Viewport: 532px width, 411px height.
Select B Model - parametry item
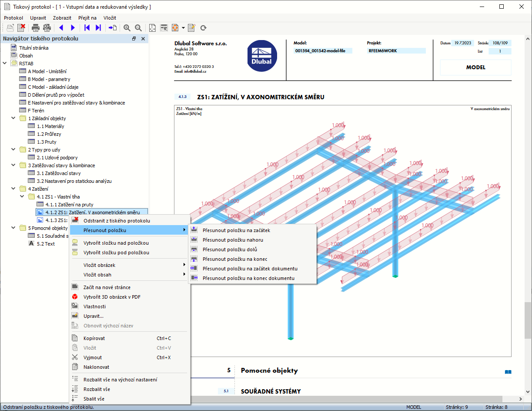49,79
